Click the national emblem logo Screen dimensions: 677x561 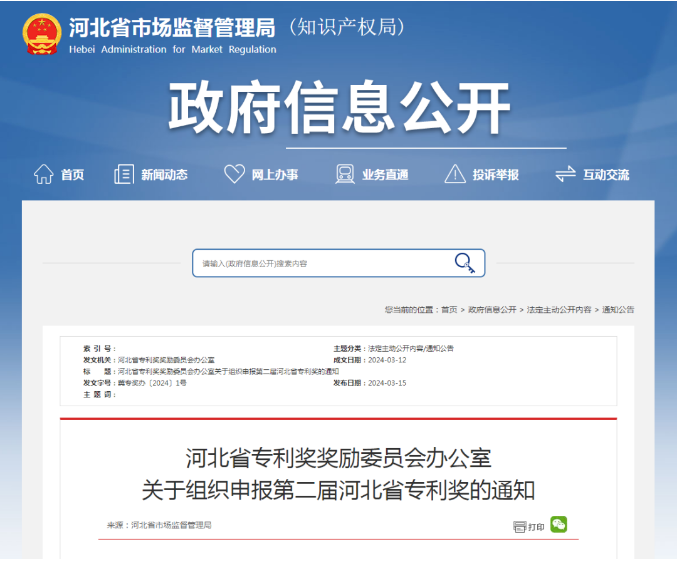[41, 34]
